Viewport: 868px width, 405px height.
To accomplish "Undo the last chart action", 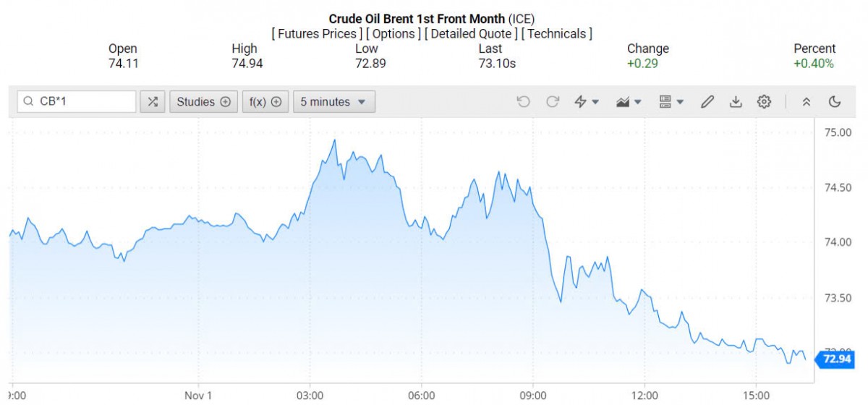I will pos(524,102).
